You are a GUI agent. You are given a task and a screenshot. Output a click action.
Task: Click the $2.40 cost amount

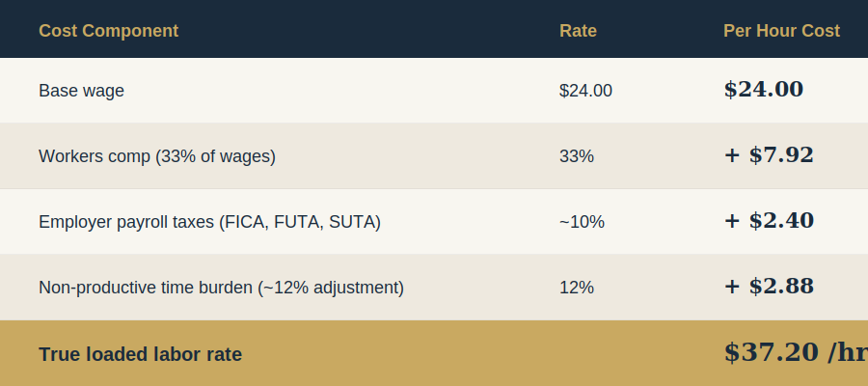tap(781, 221)
